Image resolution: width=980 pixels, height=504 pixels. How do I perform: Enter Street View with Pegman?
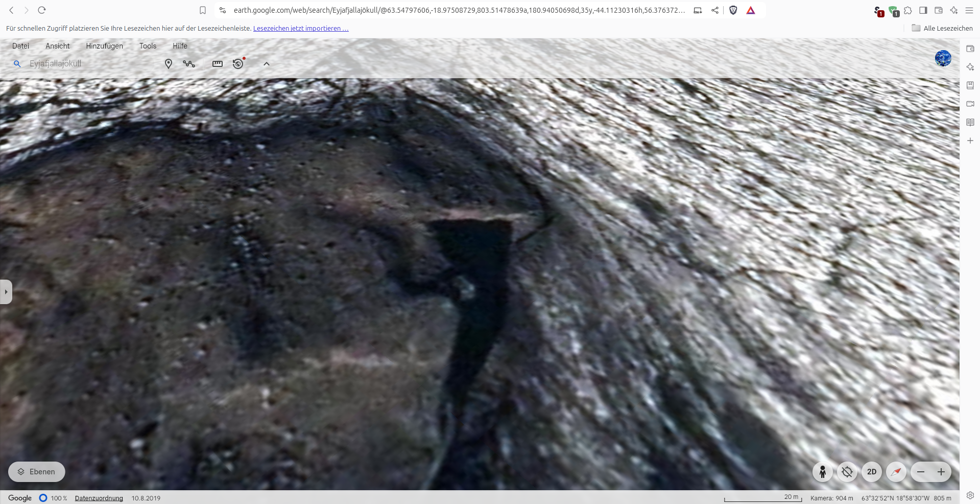823,472
